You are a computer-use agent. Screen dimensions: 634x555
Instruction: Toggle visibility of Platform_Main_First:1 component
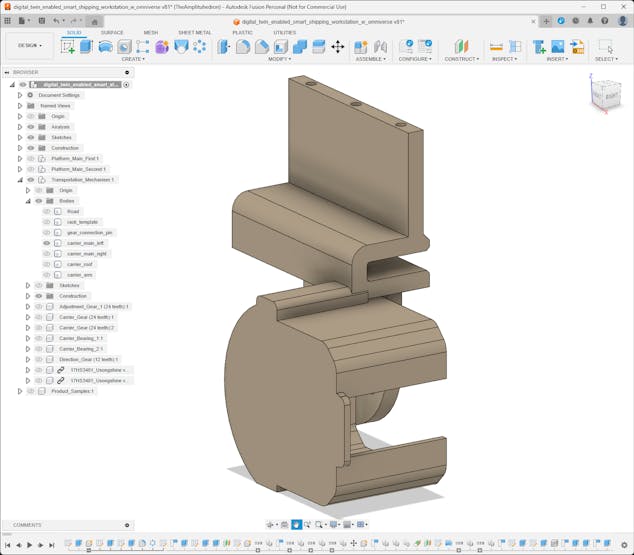click(31, 158)
